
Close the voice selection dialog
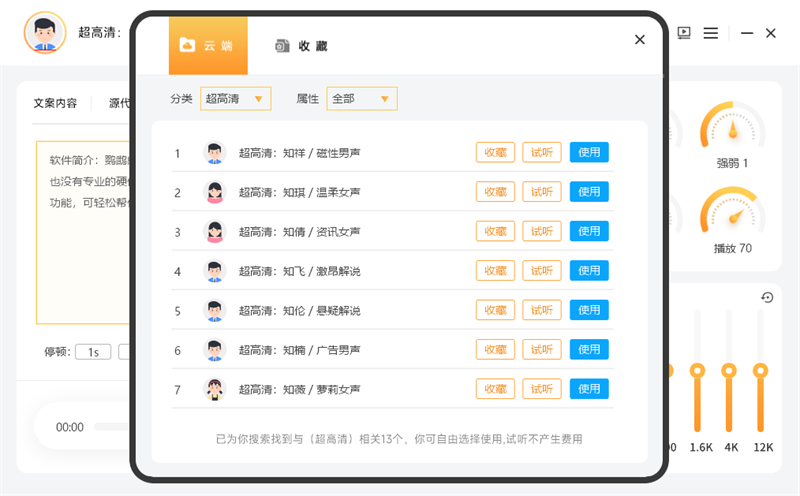(x=640, y=40)
